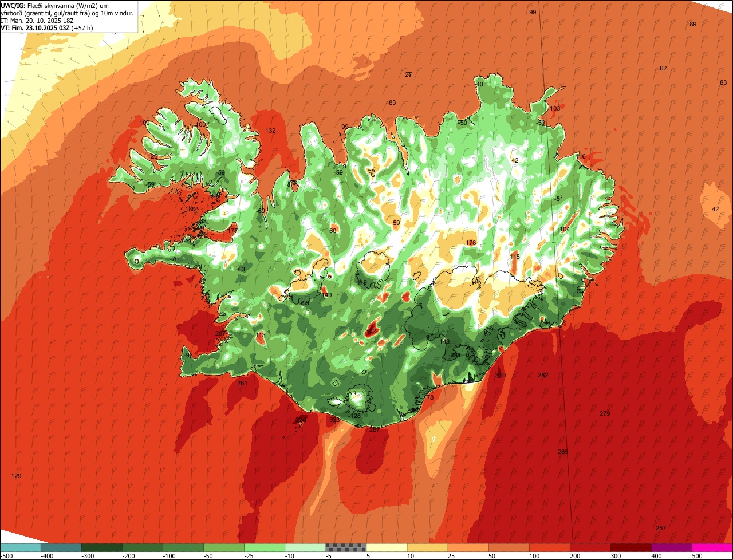The image size is (733, 560).
Task: Click the map value -51
Action: pyautogui.click(x=559, y=199)
